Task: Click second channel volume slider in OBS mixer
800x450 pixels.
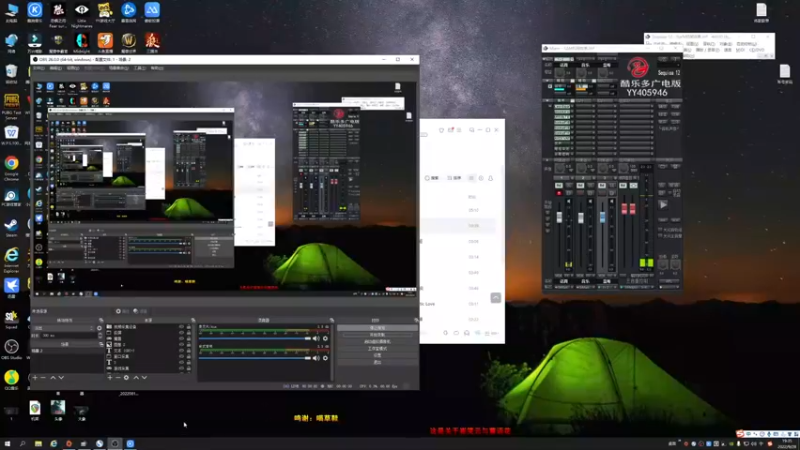Action: click(x=255, y=358)
